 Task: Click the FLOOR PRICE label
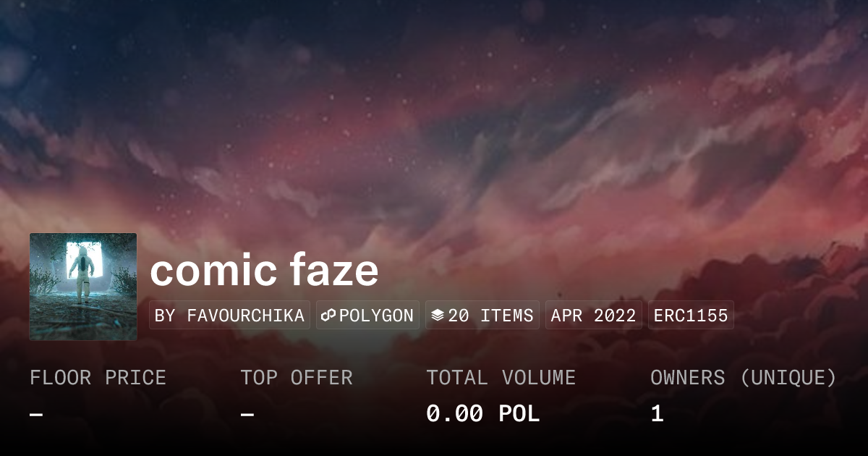tap(98, 378)
